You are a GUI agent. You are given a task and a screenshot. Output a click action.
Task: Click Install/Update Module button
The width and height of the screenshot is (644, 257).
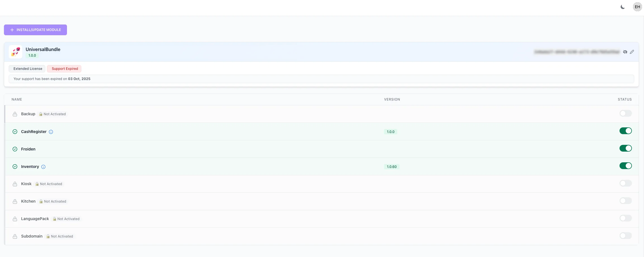[x=35, y=30]
